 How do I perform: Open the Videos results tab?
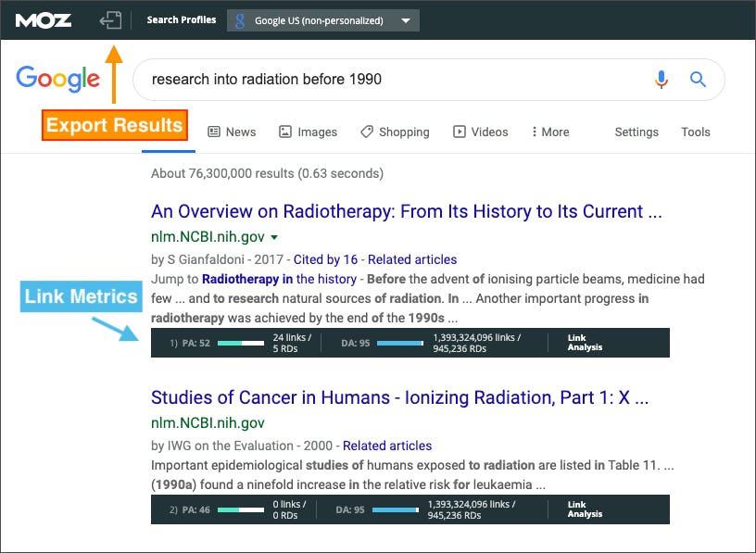[x=480, y=132]
